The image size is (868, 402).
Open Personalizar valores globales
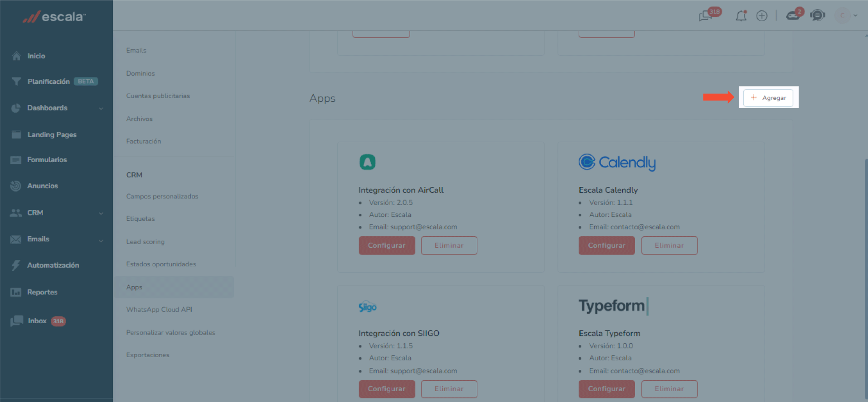point(171,332)
